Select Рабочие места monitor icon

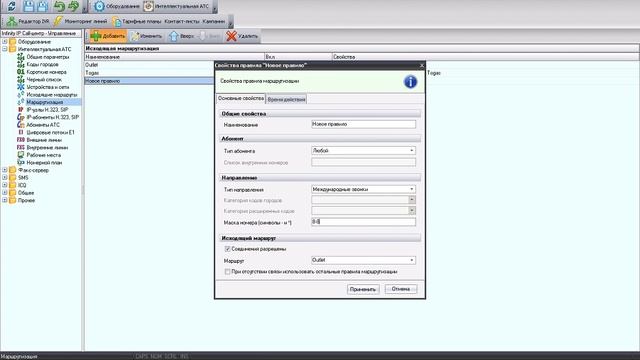tap(21, 155)
